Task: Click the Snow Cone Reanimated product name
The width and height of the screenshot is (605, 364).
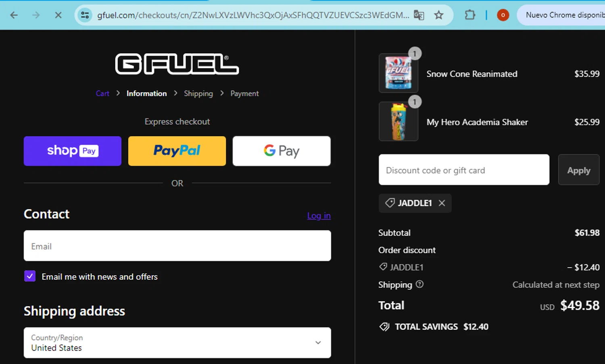Action: [x=472, y=74]
